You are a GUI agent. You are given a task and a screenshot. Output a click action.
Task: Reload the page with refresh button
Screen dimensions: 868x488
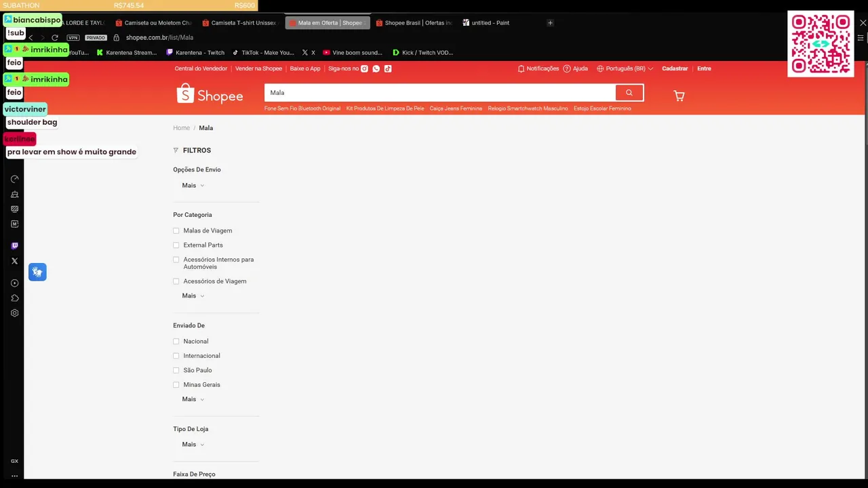tap(55, 38)
